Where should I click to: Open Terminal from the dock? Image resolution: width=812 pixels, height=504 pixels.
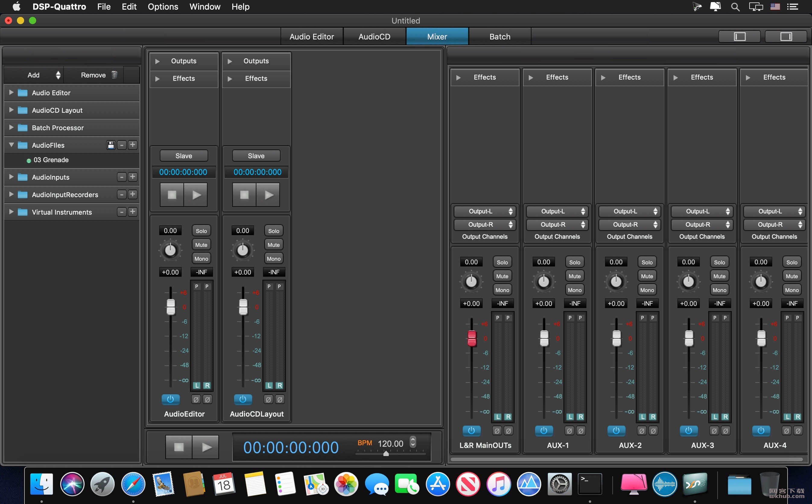click(590, 484)
